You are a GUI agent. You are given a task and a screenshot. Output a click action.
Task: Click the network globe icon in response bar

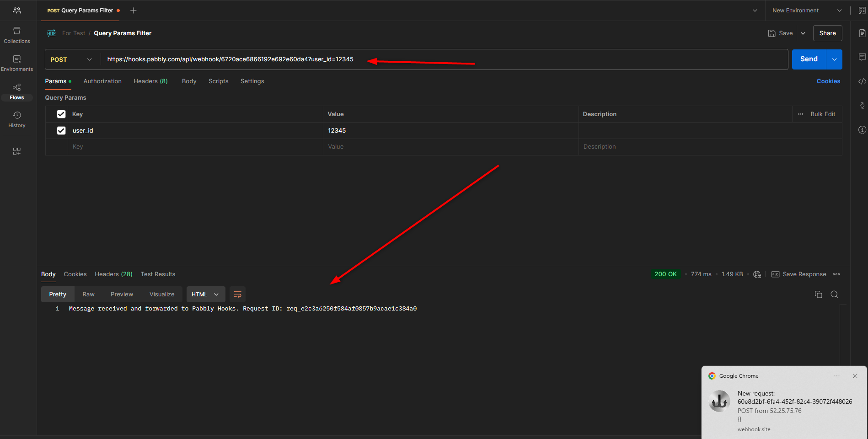click(x=757, y=274)
